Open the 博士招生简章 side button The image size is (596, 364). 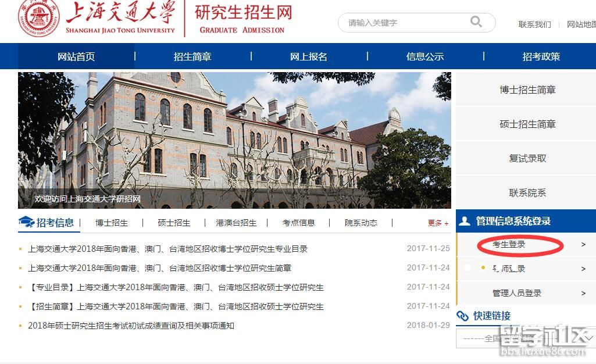[527, 90]
